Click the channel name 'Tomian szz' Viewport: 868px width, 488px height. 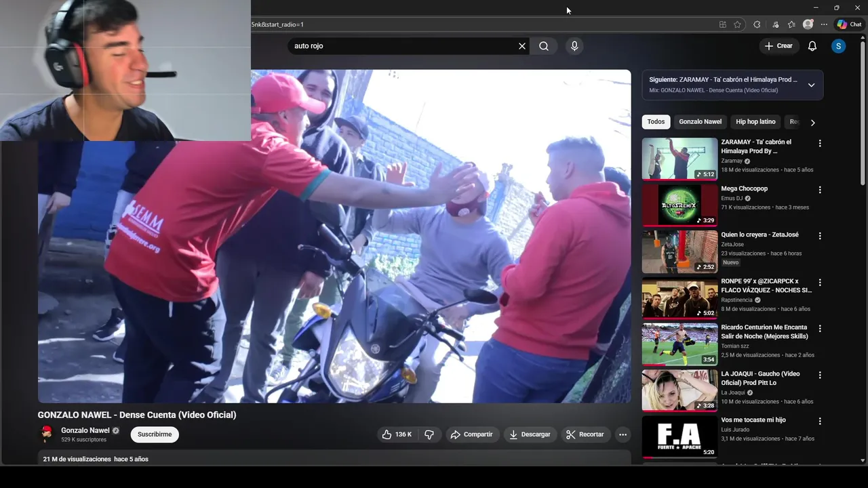coord(735,346)
